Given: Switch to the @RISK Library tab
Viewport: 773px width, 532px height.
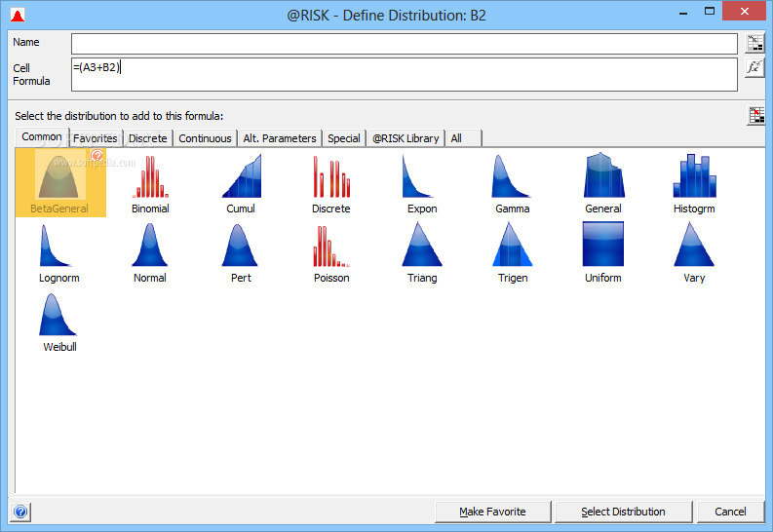Looking at the screenshot, I should (406, 138).
